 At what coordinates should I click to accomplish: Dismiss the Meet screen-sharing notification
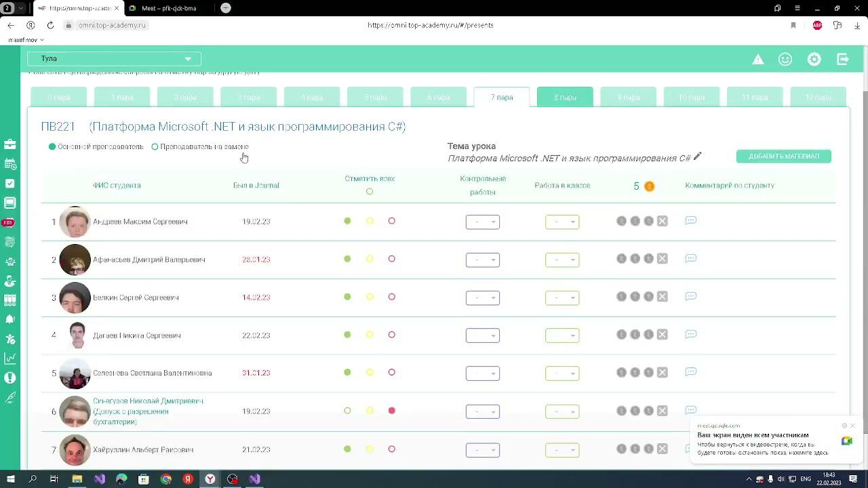point(852,426)
